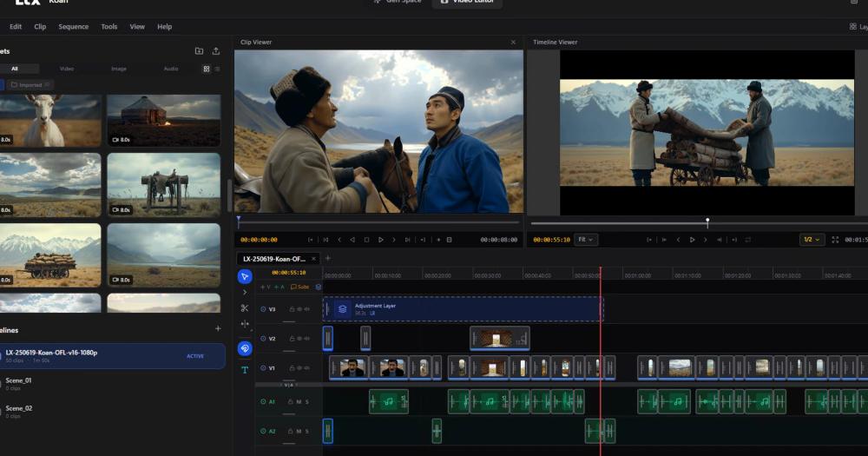Toggle visibility of track V2
Viewport: 868px width, 456px height.
(x=299, y=339)
